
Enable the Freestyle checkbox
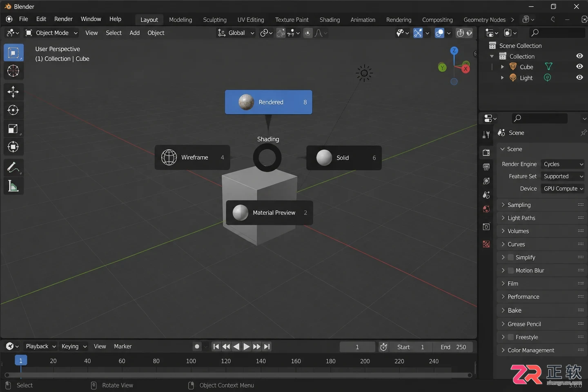[510, 337]
